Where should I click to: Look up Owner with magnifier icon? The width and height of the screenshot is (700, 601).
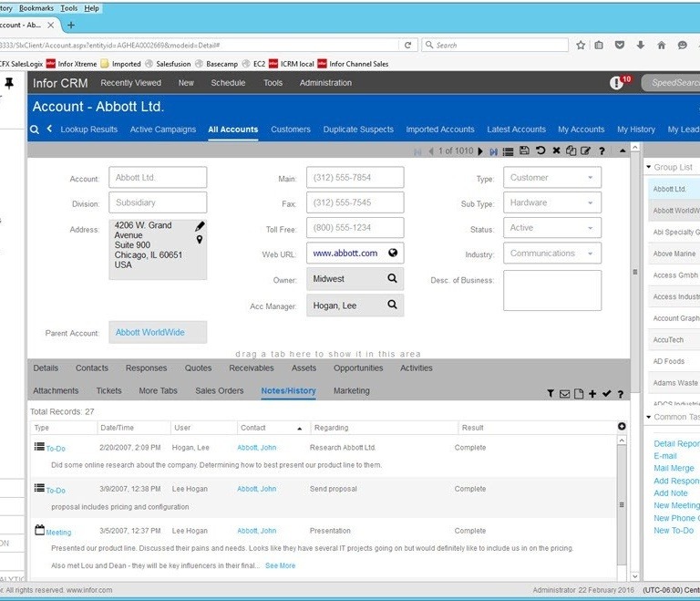(x=393, y=278)
